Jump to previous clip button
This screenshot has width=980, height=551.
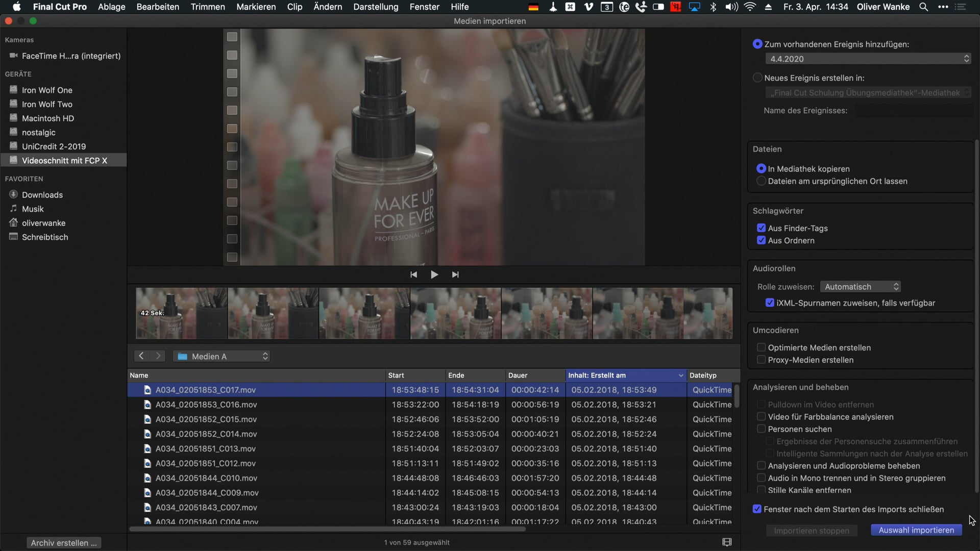click(x=413, y=274)
